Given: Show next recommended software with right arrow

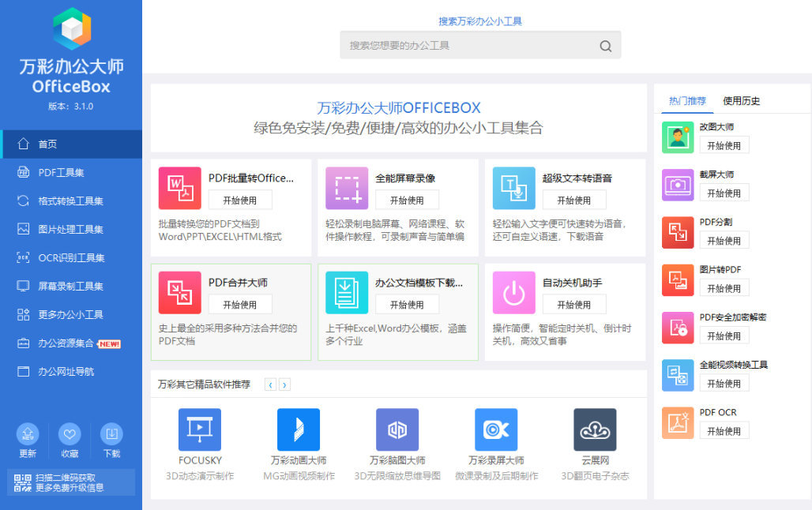Looking at the screenshot, I should (x=284, y=384).
